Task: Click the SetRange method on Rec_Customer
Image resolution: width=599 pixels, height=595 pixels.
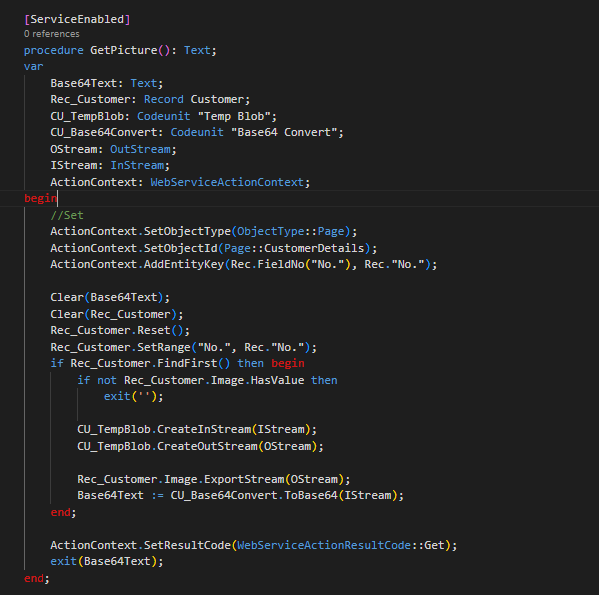Action: 164,347
